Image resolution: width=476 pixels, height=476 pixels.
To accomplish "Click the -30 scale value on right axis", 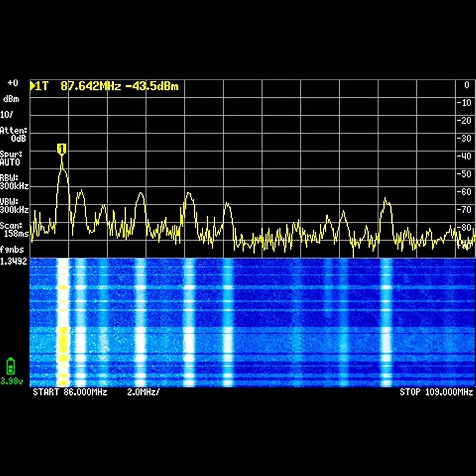I will coord(464,138).
